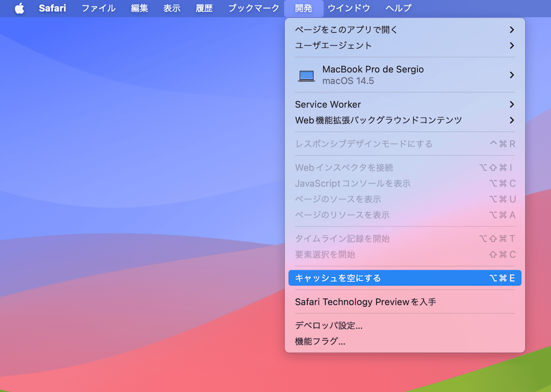The image size is (551, 392).
Task: Close the 開発 menu in menu bar
Action: 304,8
